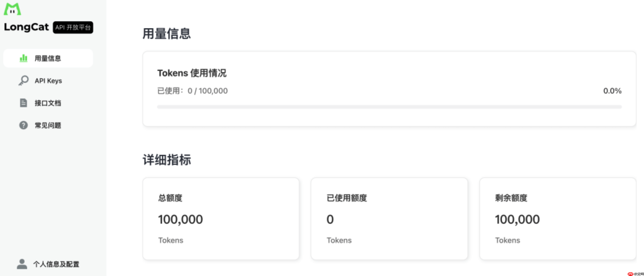Select the key icon for API Keys
The image size is (644, 276).
(x=23, y=80)
